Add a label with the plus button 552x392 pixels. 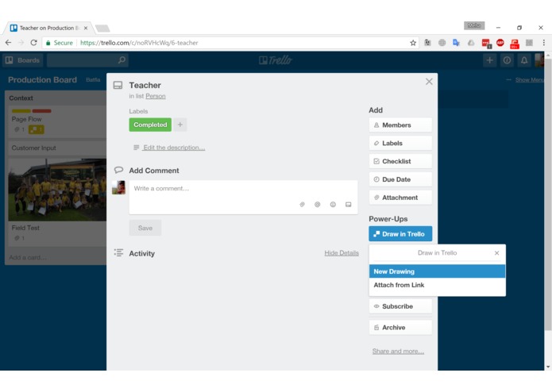tap(179, 125)
